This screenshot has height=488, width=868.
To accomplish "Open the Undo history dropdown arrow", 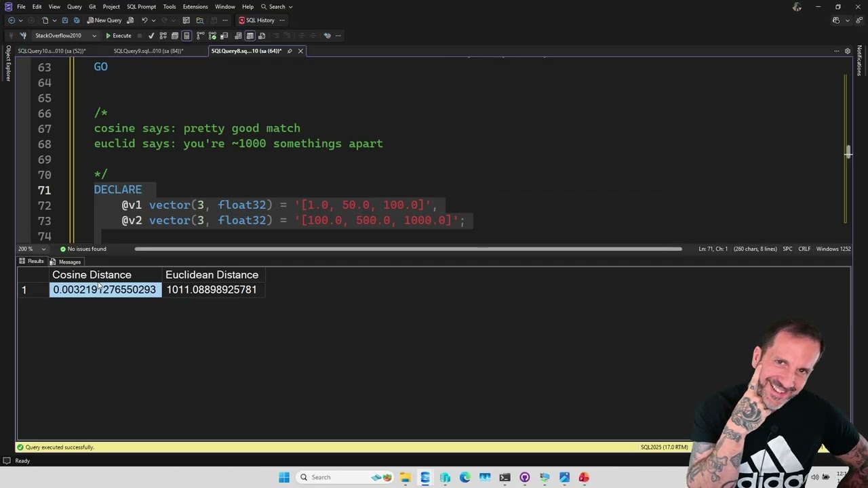I will pyautogui.click(x=154, y=20).
